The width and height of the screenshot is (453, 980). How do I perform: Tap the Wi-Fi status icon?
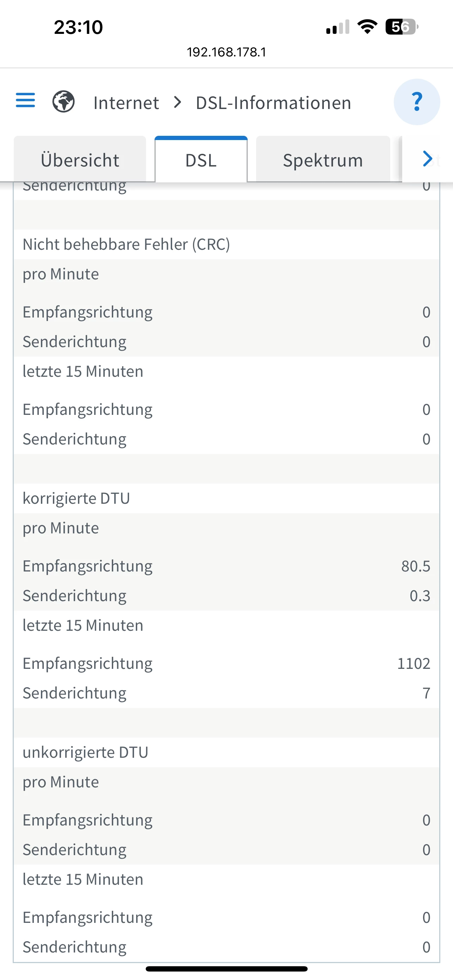pyautogui.click(x=367, y=27)
